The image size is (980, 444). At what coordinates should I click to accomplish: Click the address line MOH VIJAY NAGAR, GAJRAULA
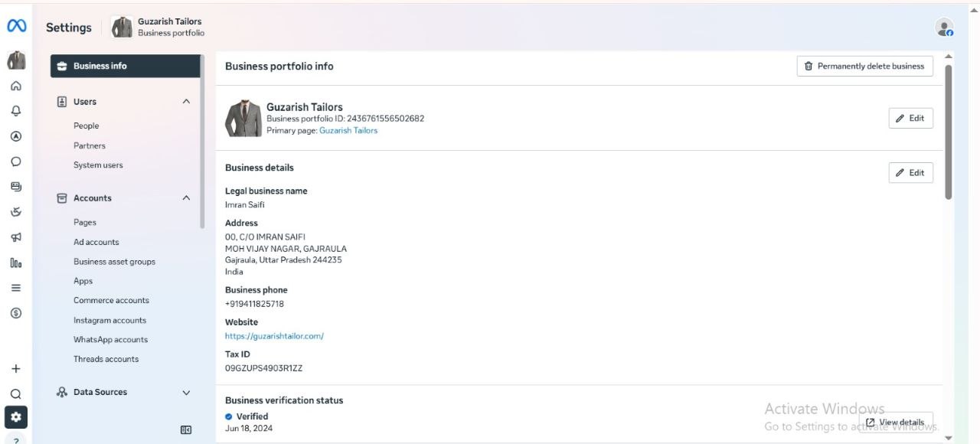click(x=286, y=249)
